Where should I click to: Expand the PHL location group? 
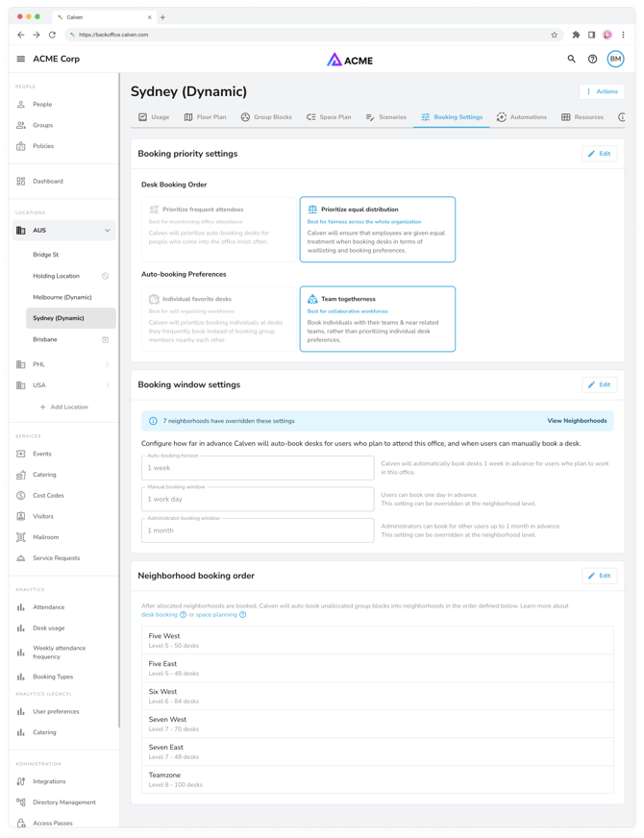click(x=107, y=364)
